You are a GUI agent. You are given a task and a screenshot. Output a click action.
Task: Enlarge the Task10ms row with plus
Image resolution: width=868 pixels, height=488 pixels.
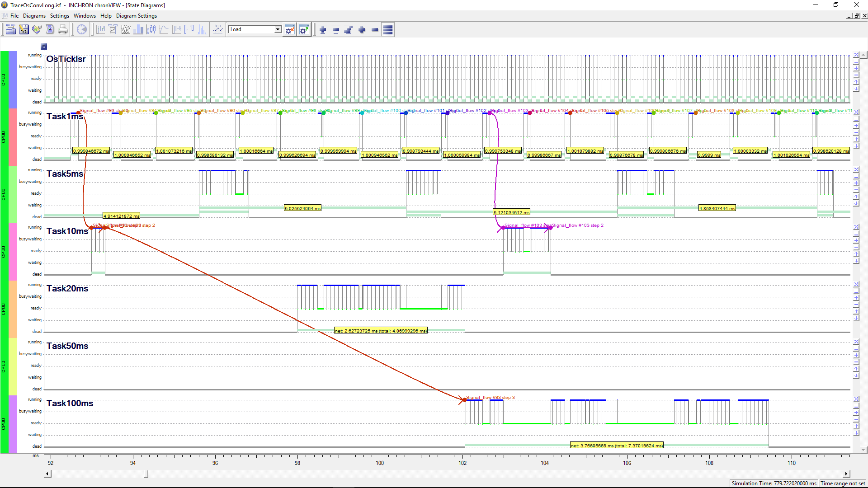(x=856, y=241)
